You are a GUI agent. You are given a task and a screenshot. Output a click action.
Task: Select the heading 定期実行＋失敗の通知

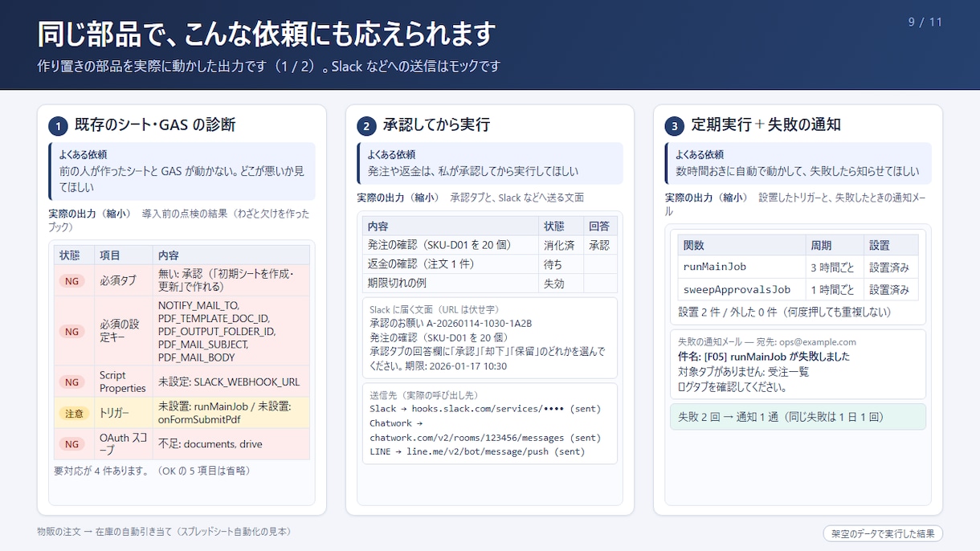coord(766,124)
